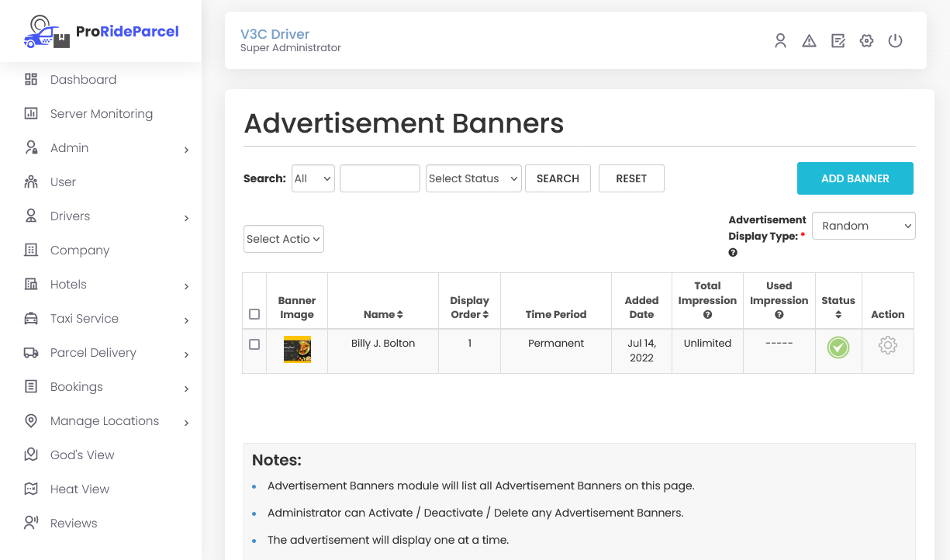Image resolution: width=950 pixels, height=560 pixels.
Task: Tick the select-all checkbox in table header
Action: pyautogui.click(x=254, y=314)
